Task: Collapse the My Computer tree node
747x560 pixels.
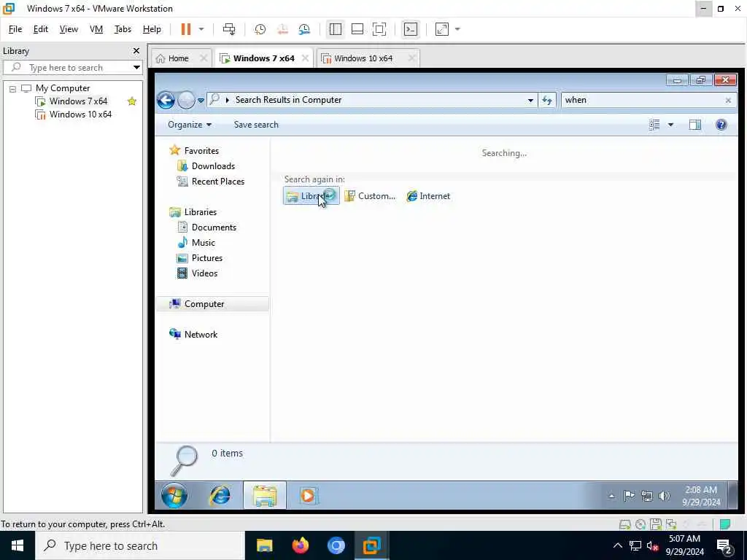Action: [13, 88]
